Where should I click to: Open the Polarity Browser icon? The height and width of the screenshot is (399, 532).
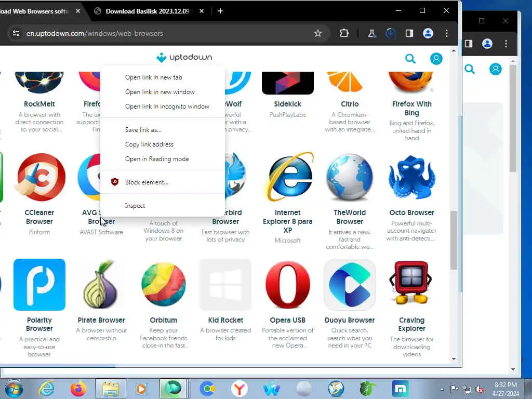(39, 285)
